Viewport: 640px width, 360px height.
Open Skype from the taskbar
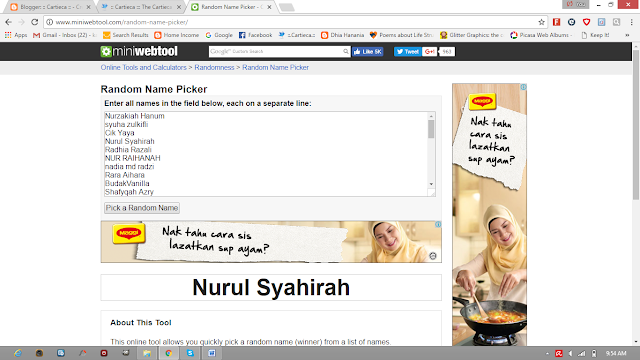pyautogui.click(x=190, y=353)
